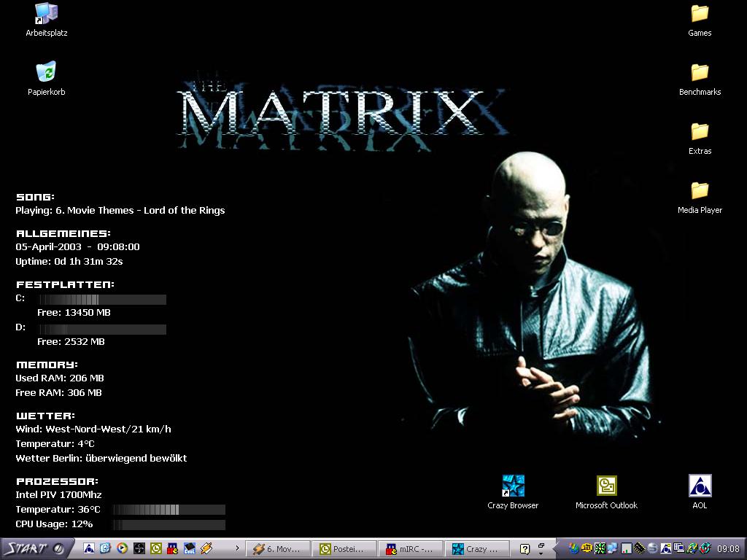Switch to the 'Crazy ...' browser taskbar button
Image resolution: width=747 pixels, height=560 pixels.
pyautogui.click(x=477, y=549)
